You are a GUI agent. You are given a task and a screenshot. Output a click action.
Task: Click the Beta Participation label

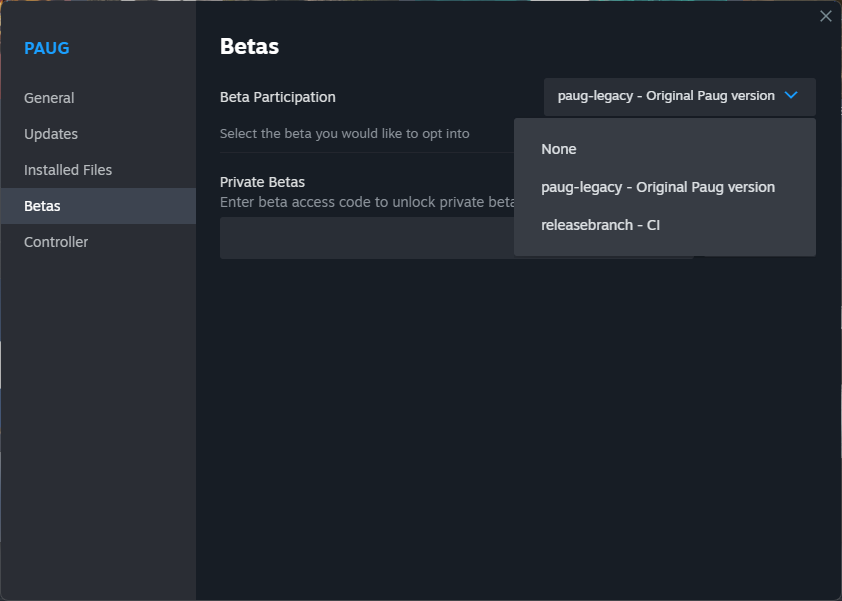[278, 97]
